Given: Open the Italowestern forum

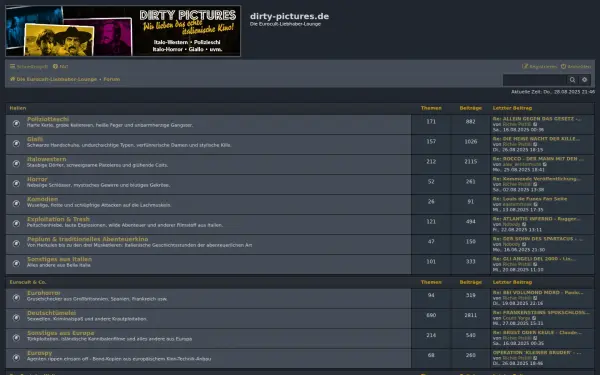Looking at the screenshot, I should 46,159.
